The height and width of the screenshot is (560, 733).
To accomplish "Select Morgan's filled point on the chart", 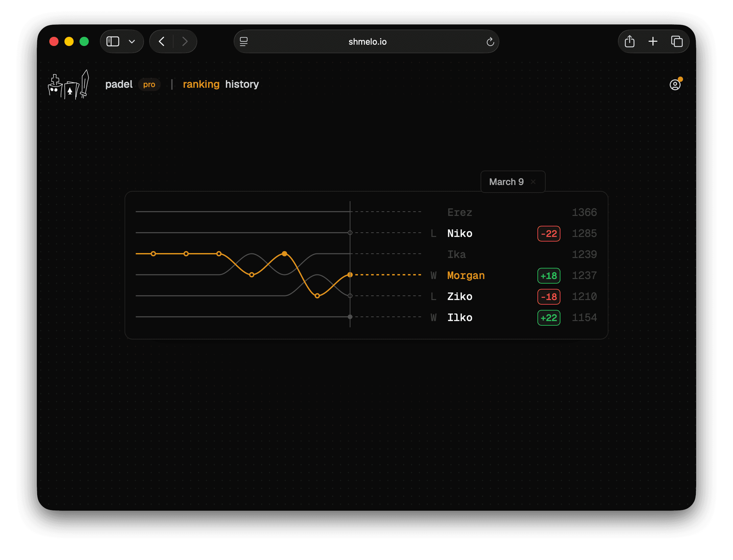I will [x=284, y=253].
